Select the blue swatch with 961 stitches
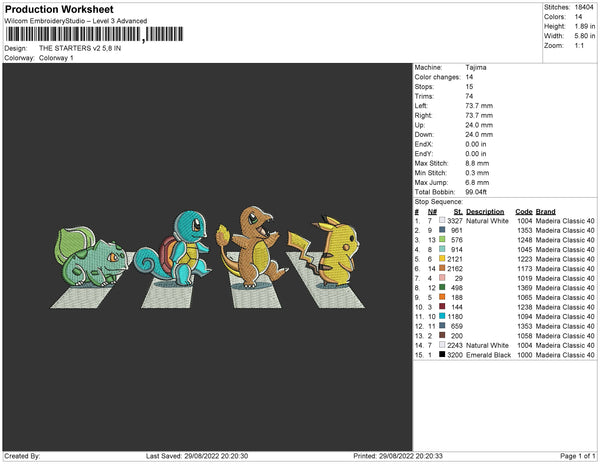This screenshot has height=464, width=600. (442, 230)
